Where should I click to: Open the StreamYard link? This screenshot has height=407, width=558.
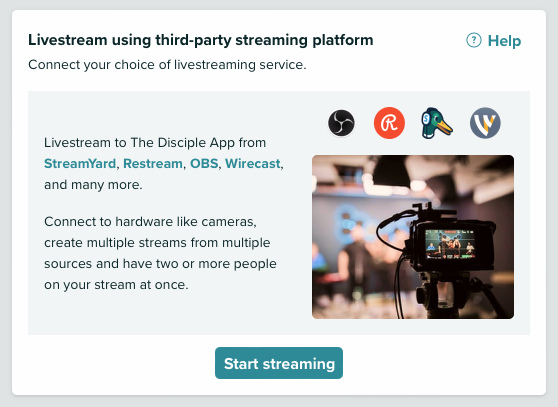80,164
